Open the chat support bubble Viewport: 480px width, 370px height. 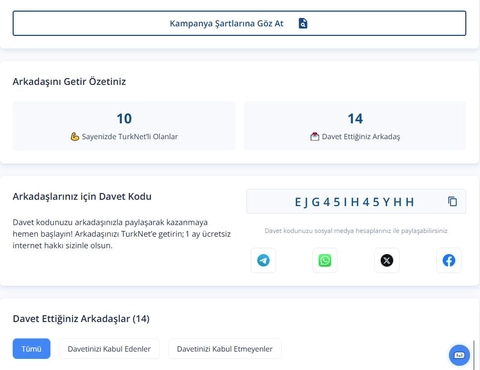tap(459, 355)
